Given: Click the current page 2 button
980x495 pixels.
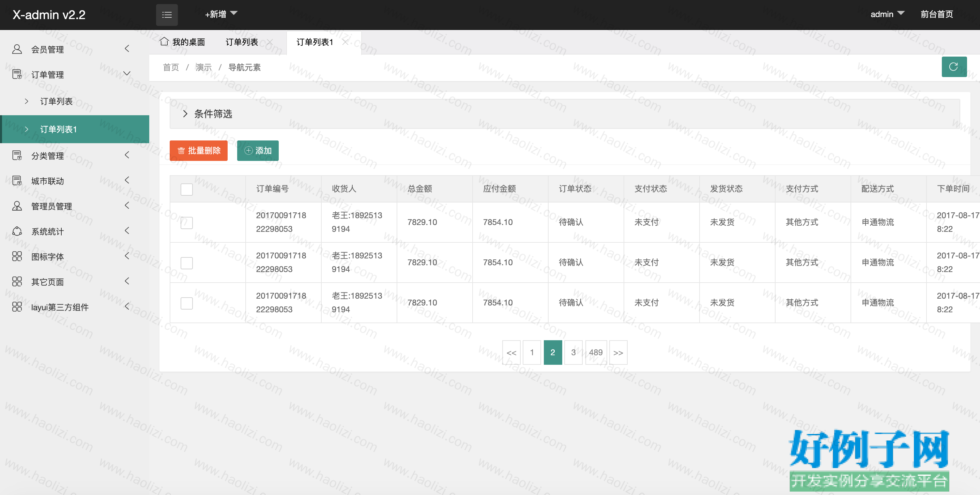Looking at the screenshot, I should (x=553, y=352).
